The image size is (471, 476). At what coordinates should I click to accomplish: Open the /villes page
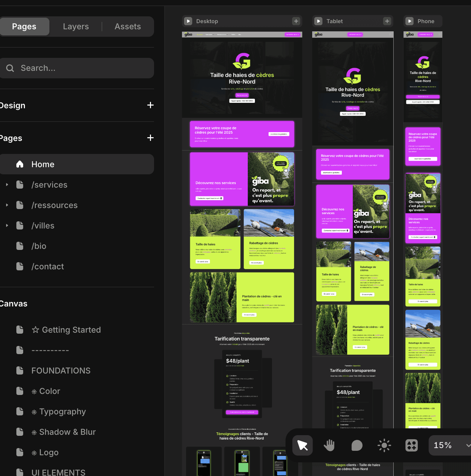43,225
